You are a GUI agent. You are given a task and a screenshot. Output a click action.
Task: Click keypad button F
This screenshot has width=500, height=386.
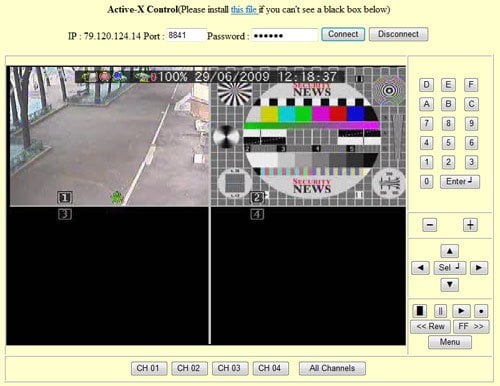coord(471,85)
